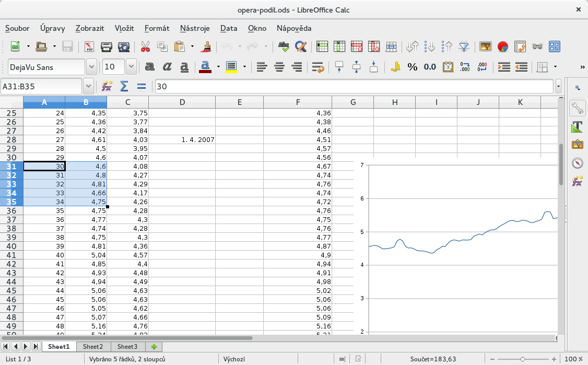Viewport: 588px width, 365px height.
Task: Insert a chart using the pie chart icon
Action: click(x=502, y=47)
